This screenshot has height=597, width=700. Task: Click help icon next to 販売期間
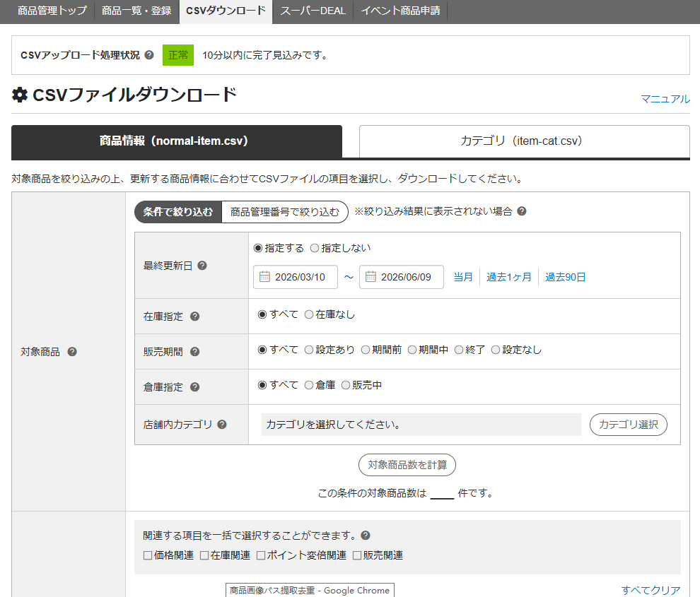point(194,352)
